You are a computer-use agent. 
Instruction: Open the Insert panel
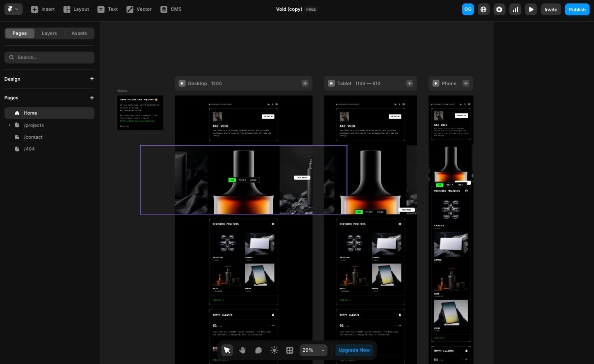(42, 9)
